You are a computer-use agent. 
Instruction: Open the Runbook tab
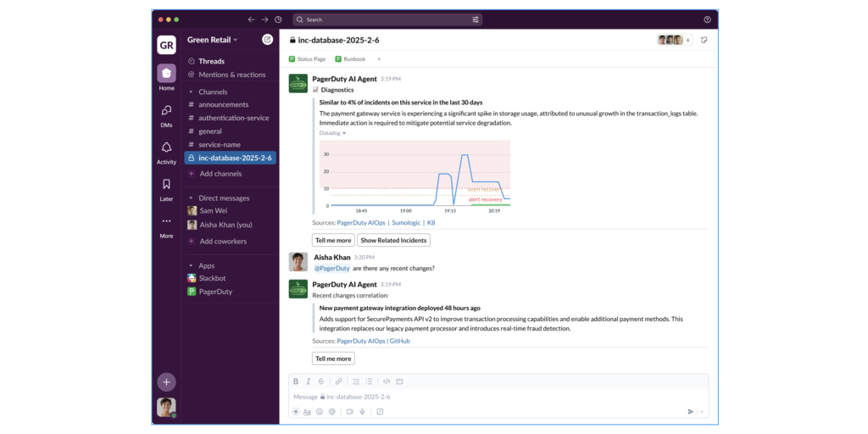(x=350, y=59)
